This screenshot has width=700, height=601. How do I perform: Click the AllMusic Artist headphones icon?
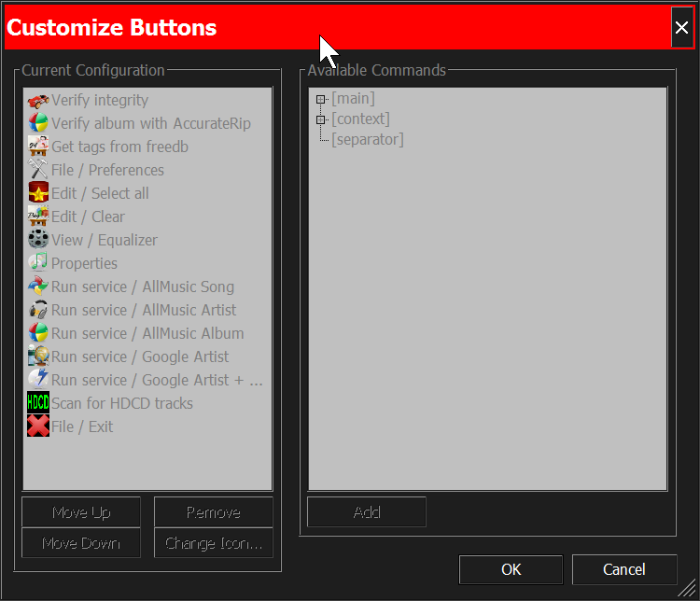point(38,310)
